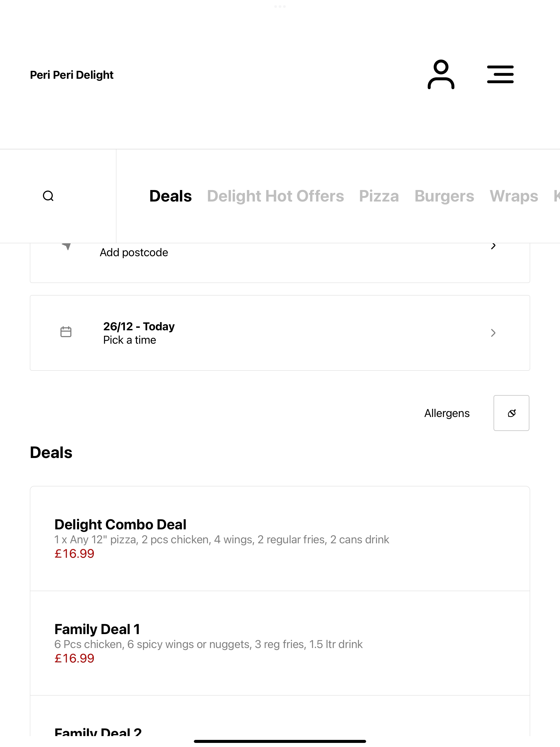Select the Deals category tab

click(x=171, y=196)
